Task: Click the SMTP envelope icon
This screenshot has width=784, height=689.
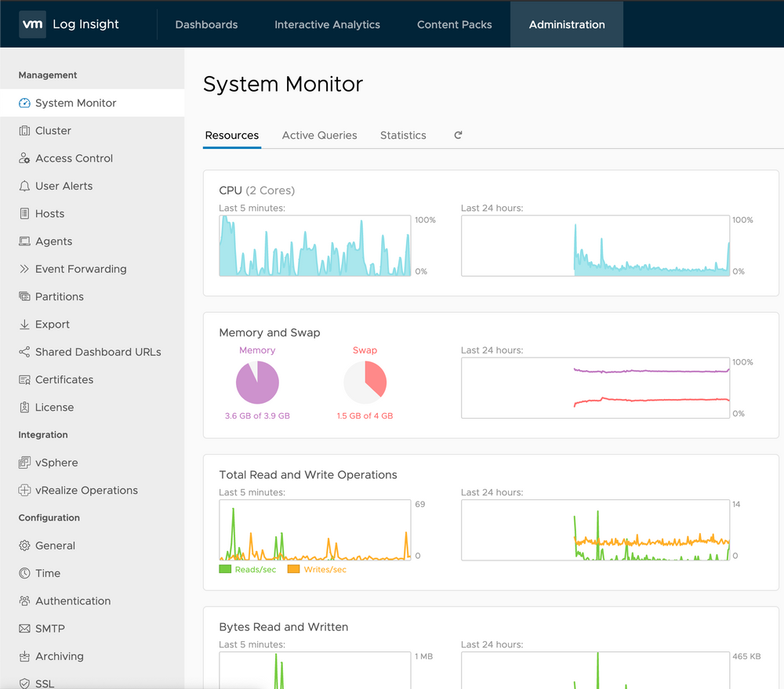Action: 24,629
